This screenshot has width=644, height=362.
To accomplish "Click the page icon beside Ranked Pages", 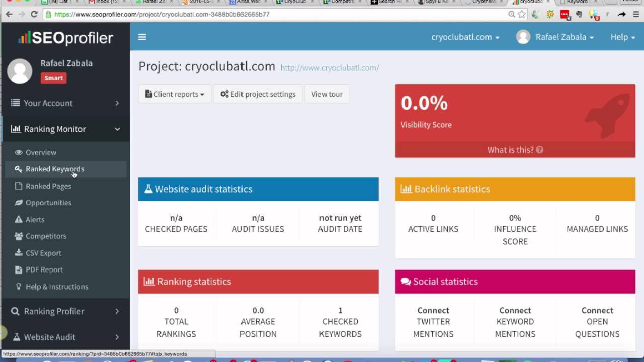I will 19,186.
